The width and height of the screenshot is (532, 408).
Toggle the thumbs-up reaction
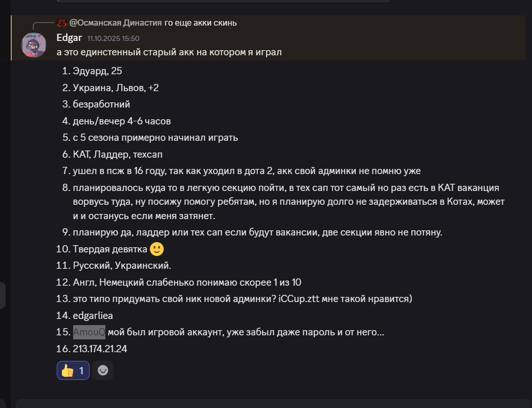73,370
